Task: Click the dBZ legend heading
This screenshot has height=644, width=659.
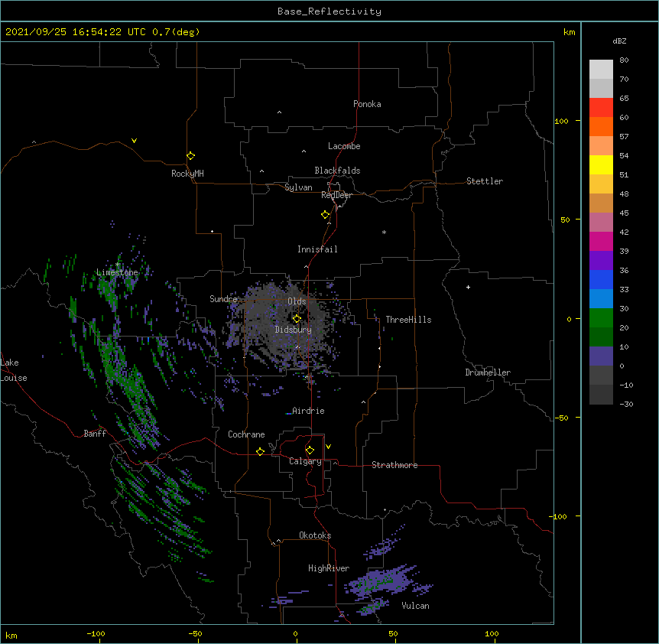Action: click(619, 41)
